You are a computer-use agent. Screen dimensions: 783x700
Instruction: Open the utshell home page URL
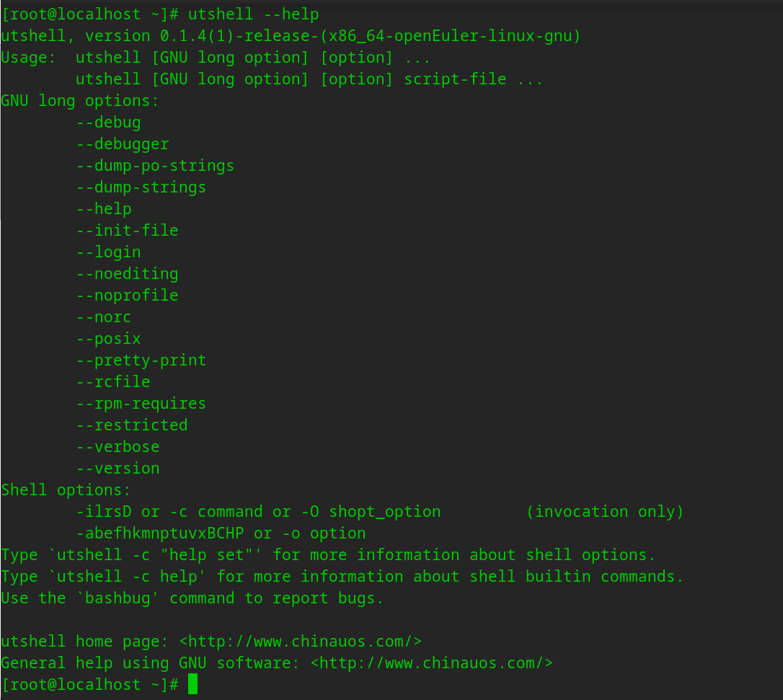tap(300, 642)
